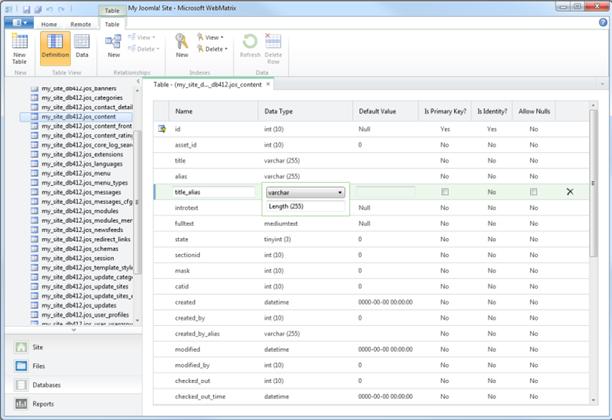Select the created_by_alias column row
The image size is (612, 420).
point(371,334)
